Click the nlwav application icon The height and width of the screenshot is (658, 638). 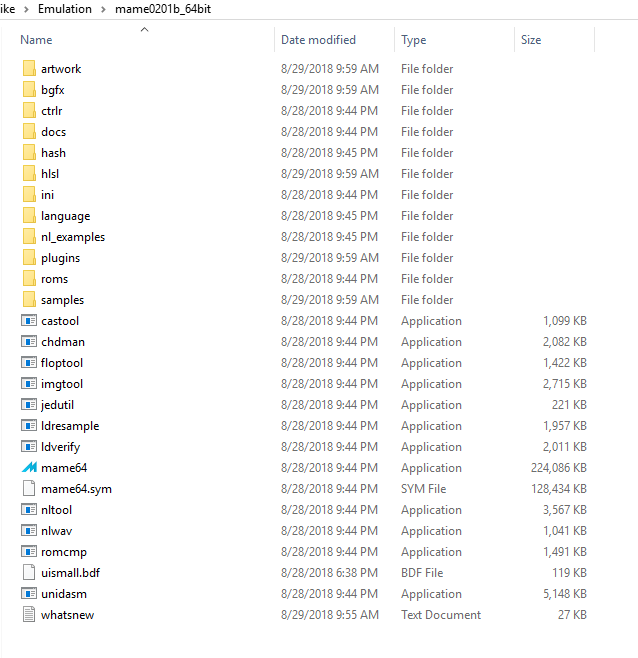tap(29, 530)
